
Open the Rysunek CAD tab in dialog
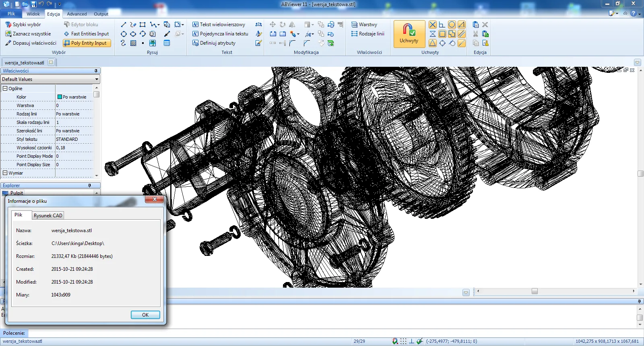(x=48, y=216)
